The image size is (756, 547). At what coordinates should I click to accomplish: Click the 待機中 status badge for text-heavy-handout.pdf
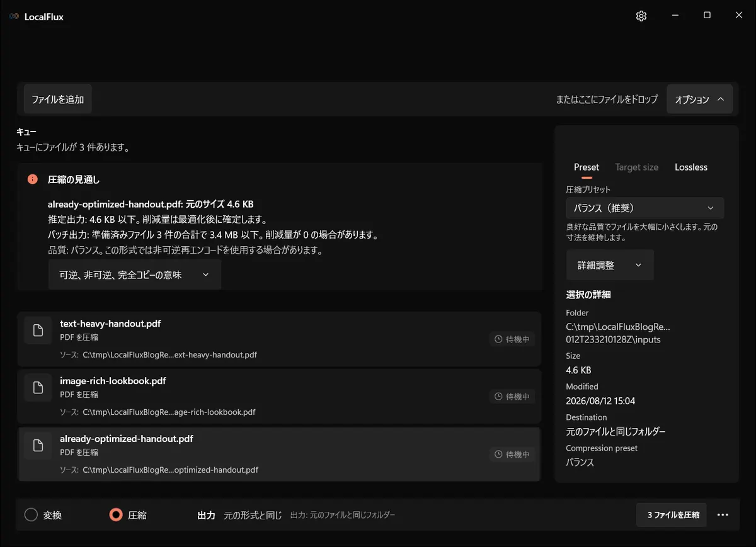(512, 339)
